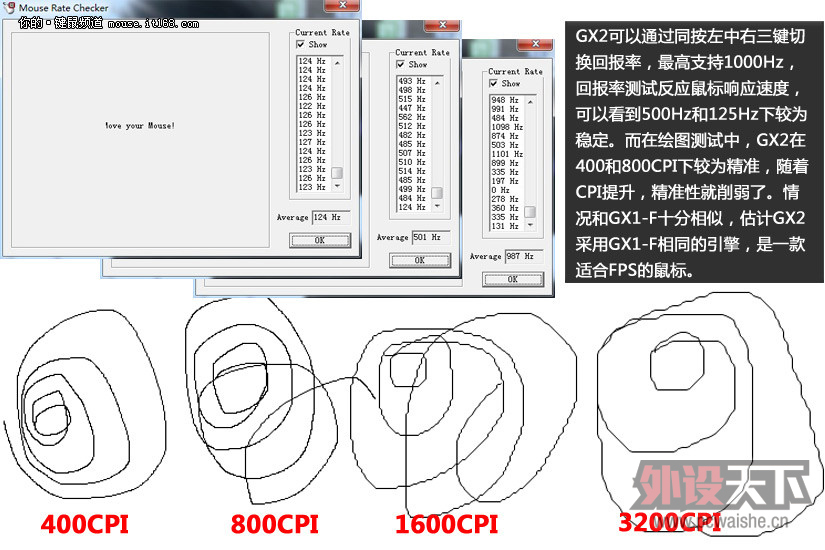Select the '447 Hz' list entry
This screenshot has height=550, width=825.
tap(412, 108)
